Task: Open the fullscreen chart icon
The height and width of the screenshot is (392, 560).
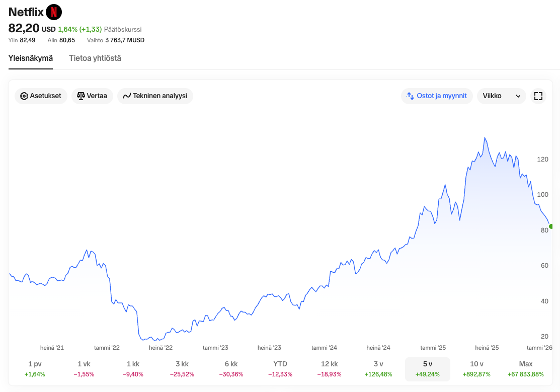Action: coord(538,96)
